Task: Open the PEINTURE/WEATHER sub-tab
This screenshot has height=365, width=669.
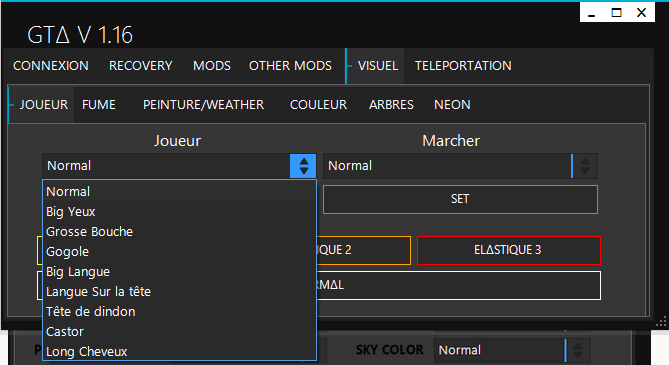Action: click(x=203, y=105)
